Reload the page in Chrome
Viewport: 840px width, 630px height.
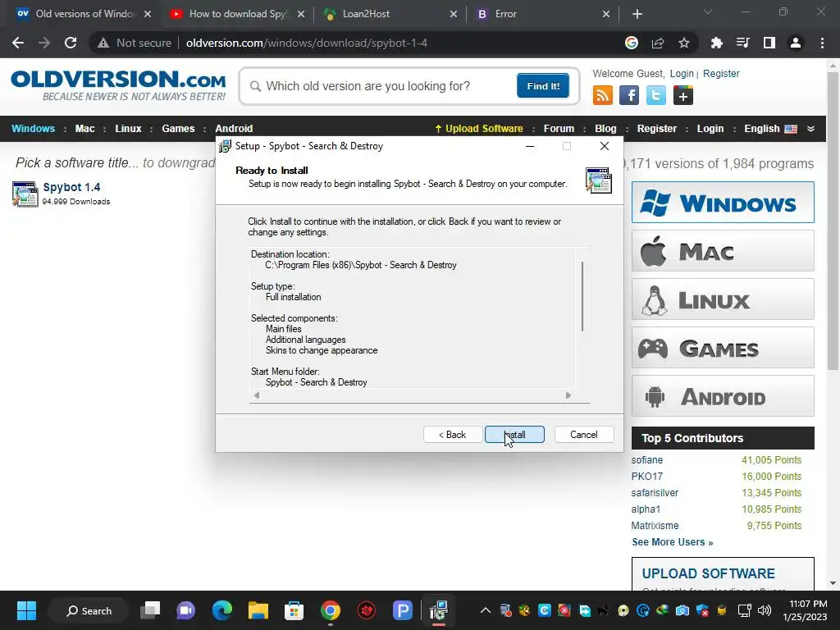(x=71, y=43)
